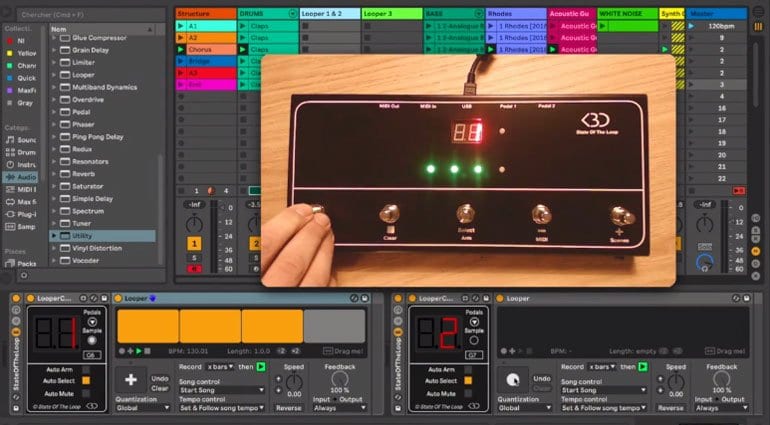The width and height of the screenshot is (770, 425).
Task: Select the Rhodes track header
Action: [516, 13]
